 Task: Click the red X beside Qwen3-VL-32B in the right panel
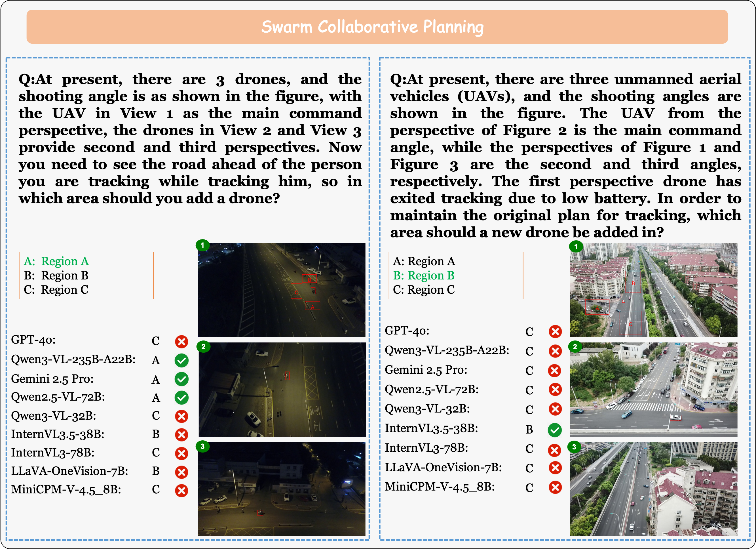tap(555, 409)
